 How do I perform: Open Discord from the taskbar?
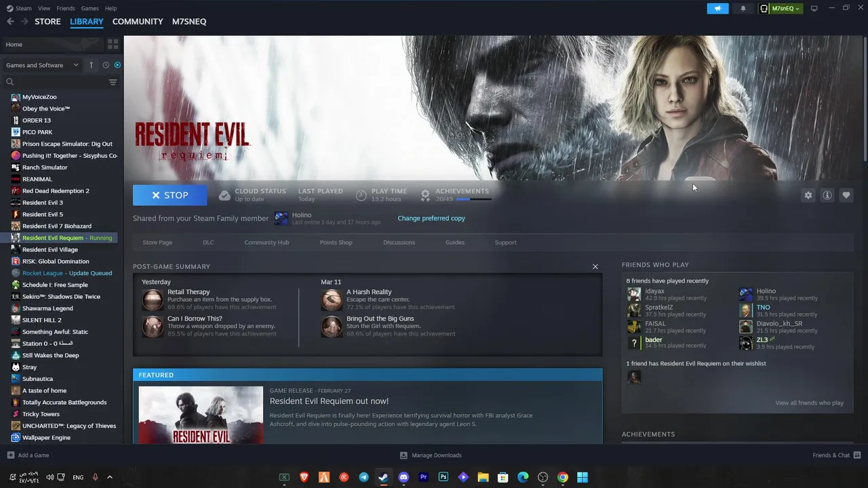403,477
